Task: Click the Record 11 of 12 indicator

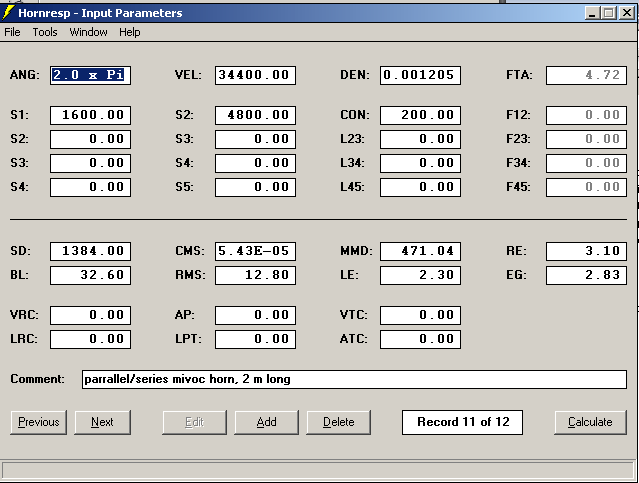Action: pos(463,422)
